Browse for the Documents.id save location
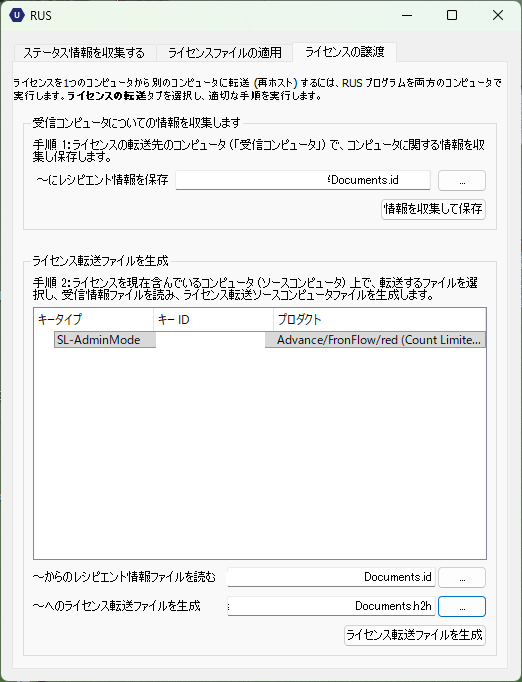The width and height of the screenshot is (522, 682). click(x=462, y=181)
